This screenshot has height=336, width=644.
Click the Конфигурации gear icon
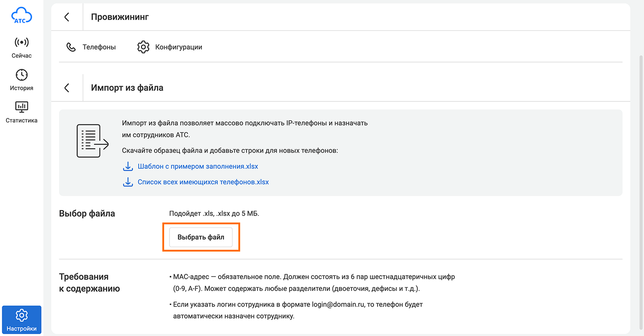tap(143, 47)
